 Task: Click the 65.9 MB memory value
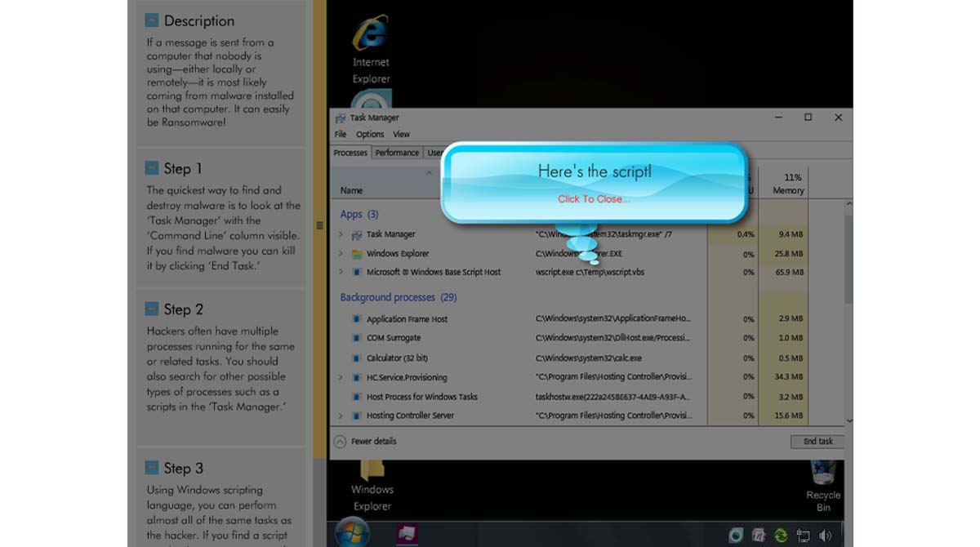(x=791, y=273)
